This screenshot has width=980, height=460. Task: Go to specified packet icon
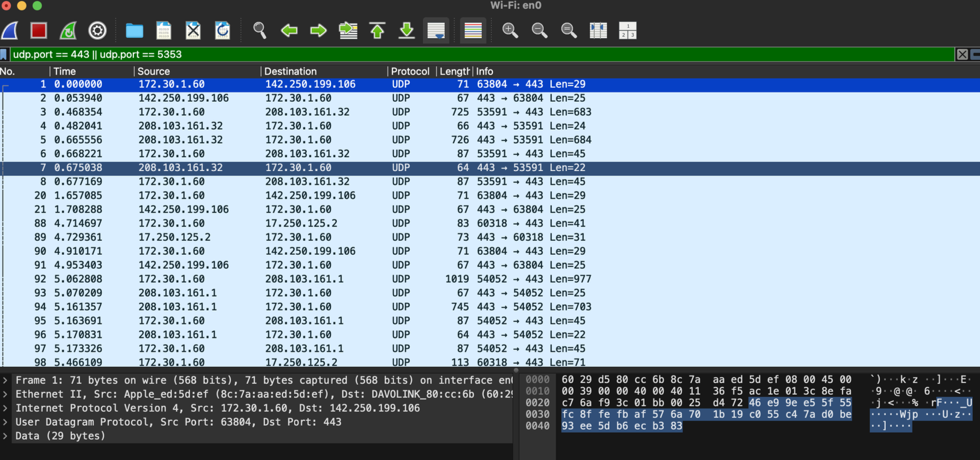point(348,31)
